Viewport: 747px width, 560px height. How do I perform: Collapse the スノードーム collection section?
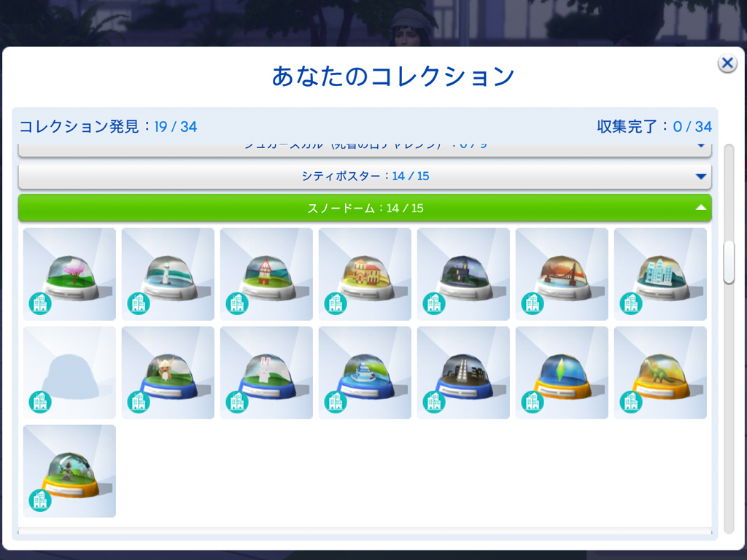pyautogui.click(x=365, y=208)
